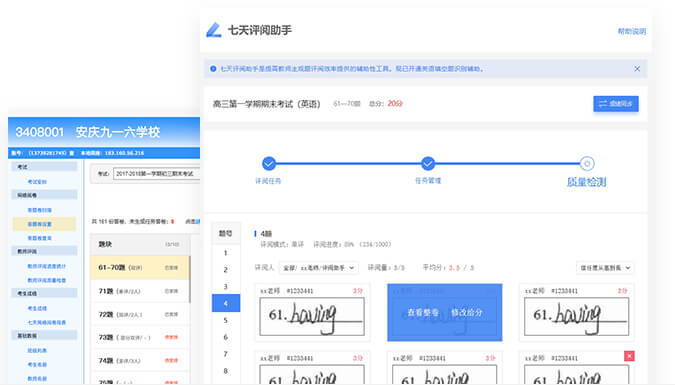Click 修改给分 on the blue hover card

(x=467, y=313)
